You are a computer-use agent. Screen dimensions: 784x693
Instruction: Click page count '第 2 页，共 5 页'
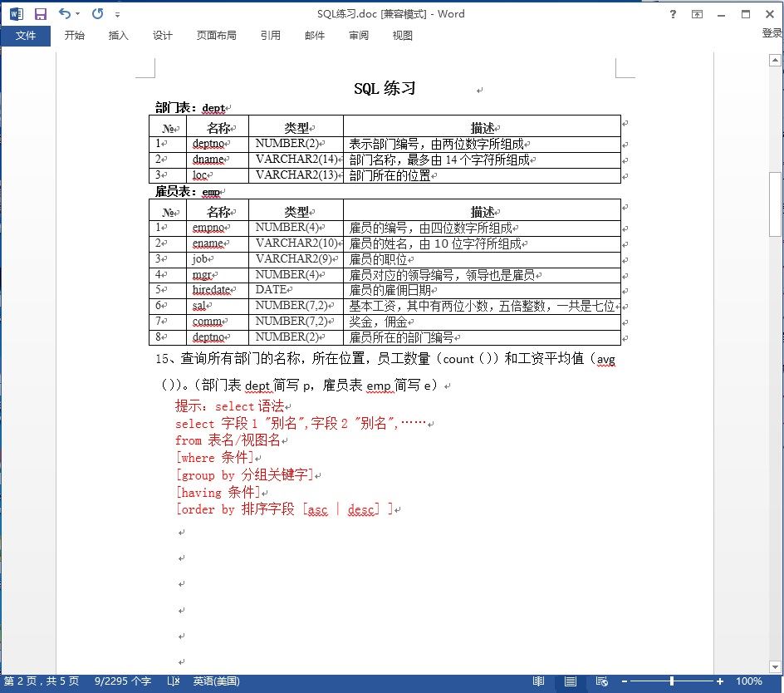(42, 681)
